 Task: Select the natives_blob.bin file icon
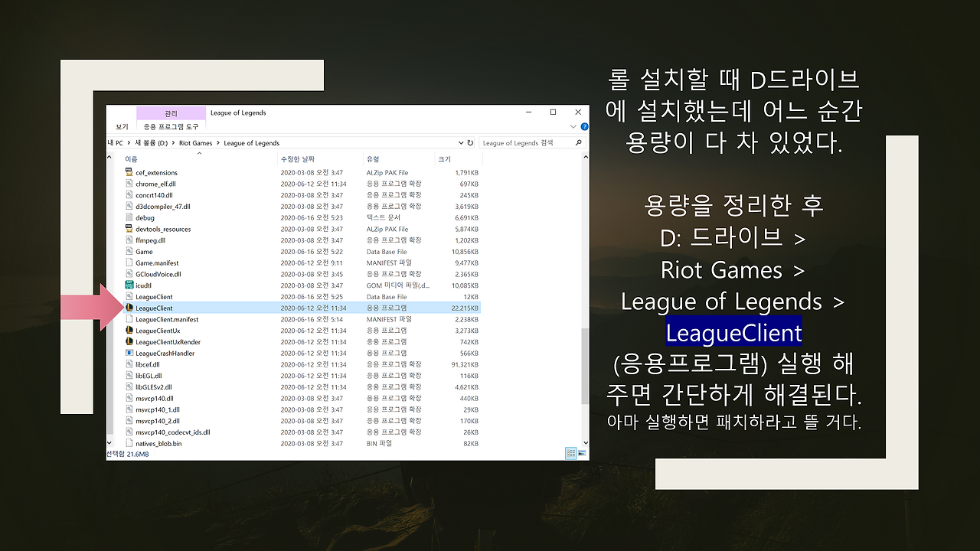(x=129, y=443)
